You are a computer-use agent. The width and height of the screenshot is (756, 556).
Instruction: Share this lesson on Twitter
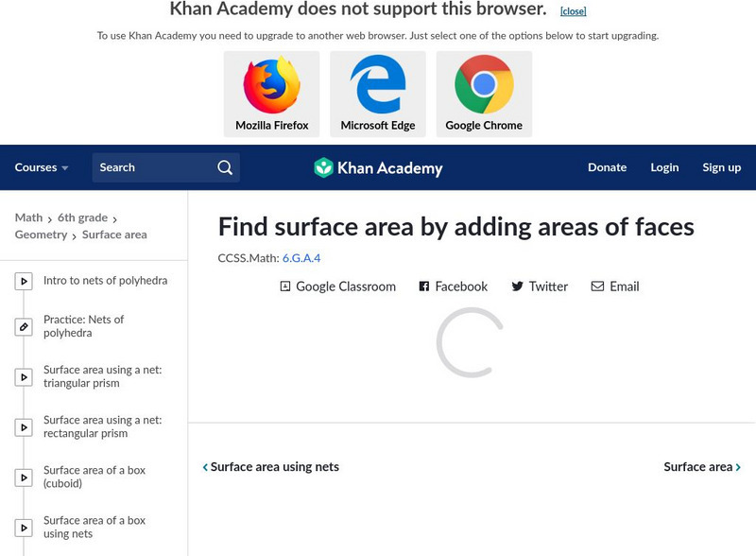tap(540, 287)
